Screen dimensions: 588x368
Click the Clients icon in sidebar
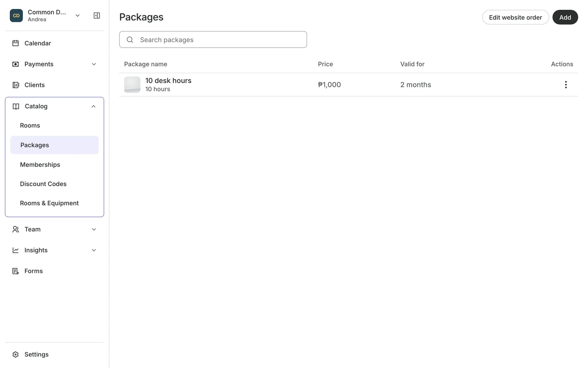pos(16,85)
